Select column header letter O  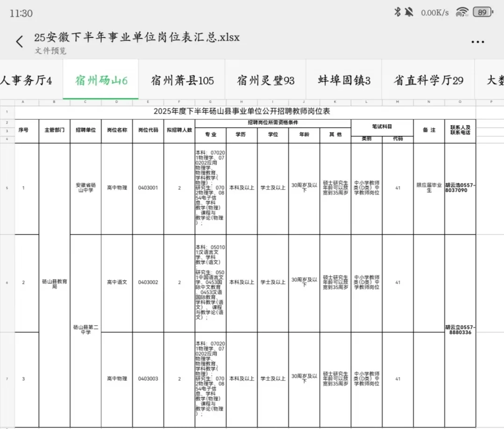tap(460, 102)
